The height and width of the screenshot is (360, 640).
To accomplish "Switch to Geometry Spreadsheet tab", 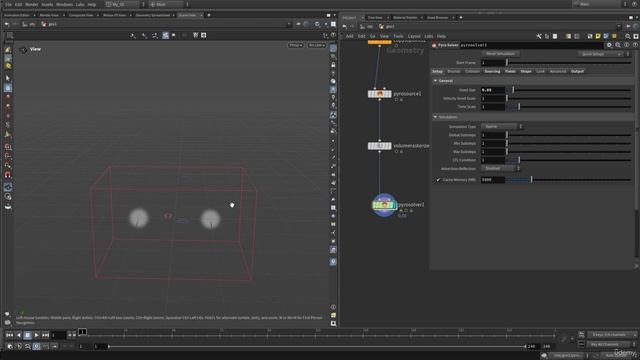I will (153, 15).
